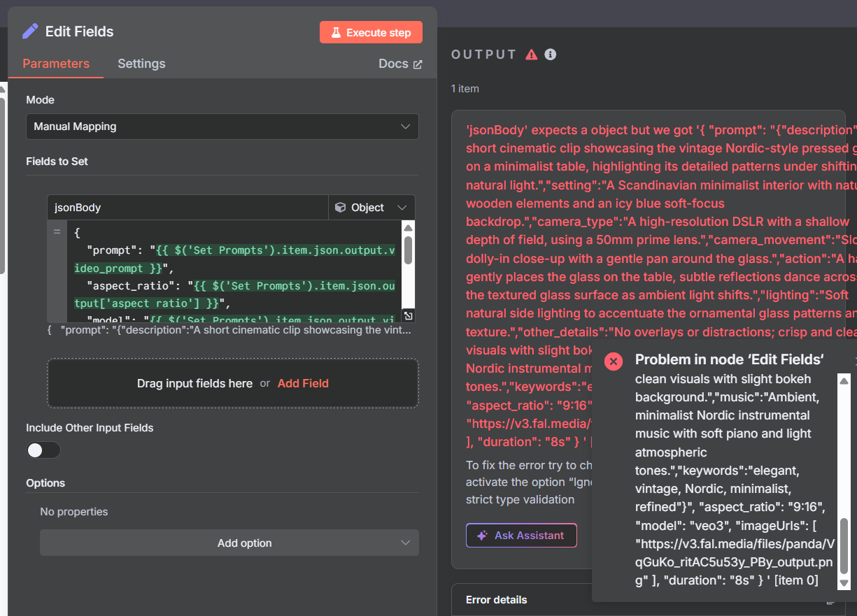
Task: Open the Docs link
Action: (400, 64)
